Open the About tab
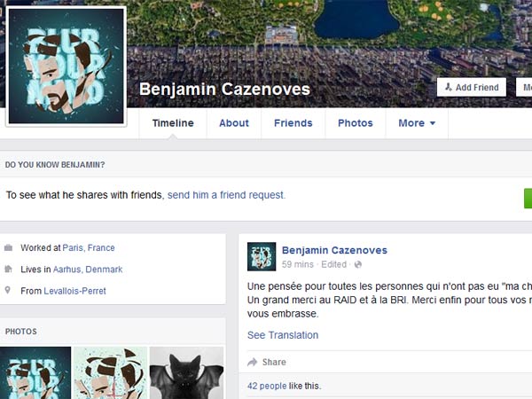This screenshot has height=399, width=532. (234, 123)
